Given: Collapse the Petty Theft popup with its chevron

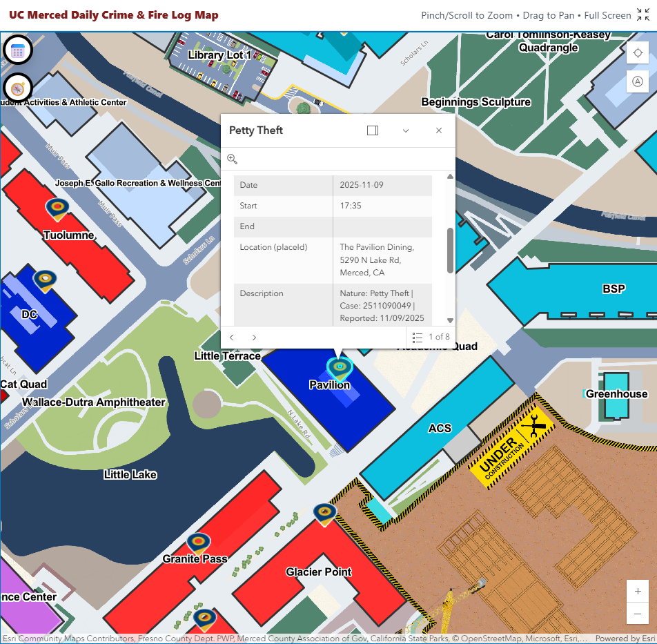Looking at the screenshot, I should pyautogui.click(x=406, y=130).
